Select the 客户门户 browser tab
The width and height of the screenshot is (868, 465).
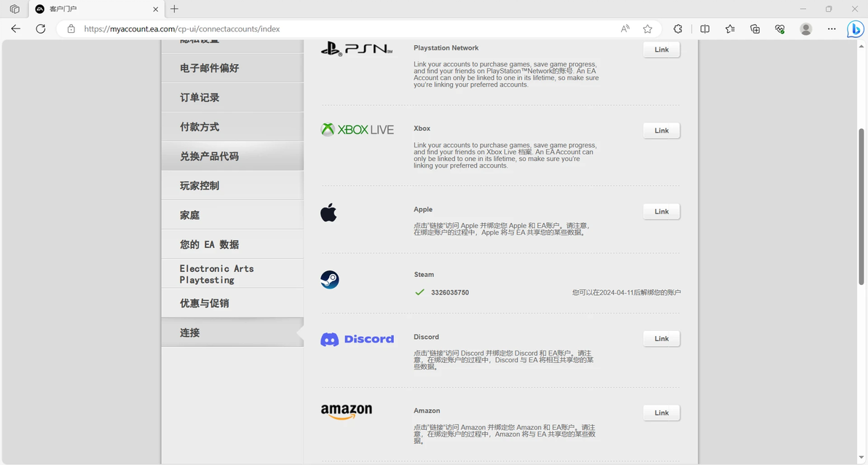[95, 9]
